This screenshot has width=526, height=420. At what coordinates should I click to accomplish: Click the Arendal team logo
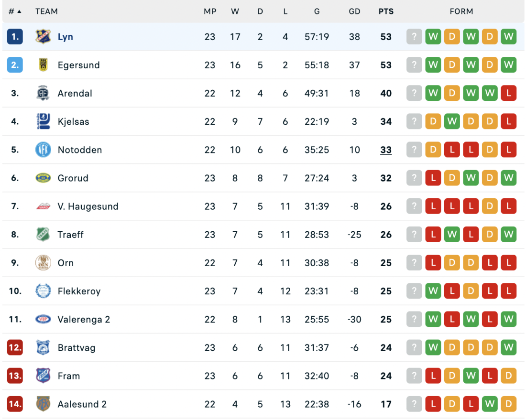(43, 93)
